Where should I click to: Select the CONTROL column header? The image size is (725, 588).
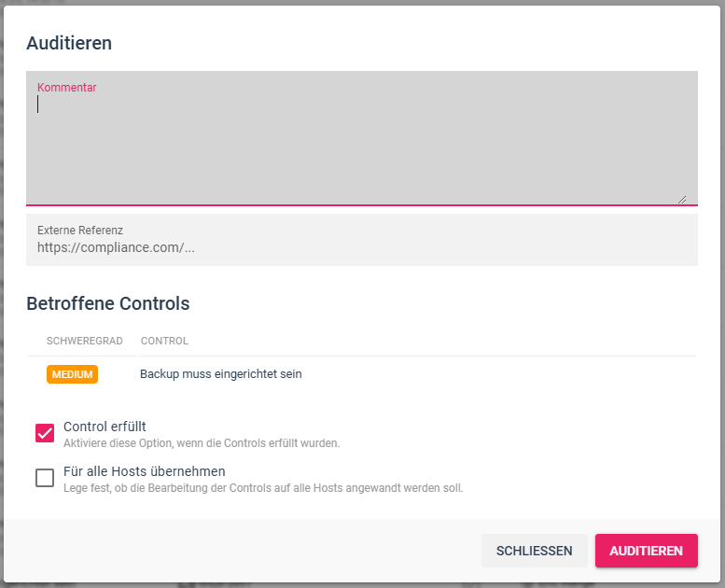click(164, 341)
